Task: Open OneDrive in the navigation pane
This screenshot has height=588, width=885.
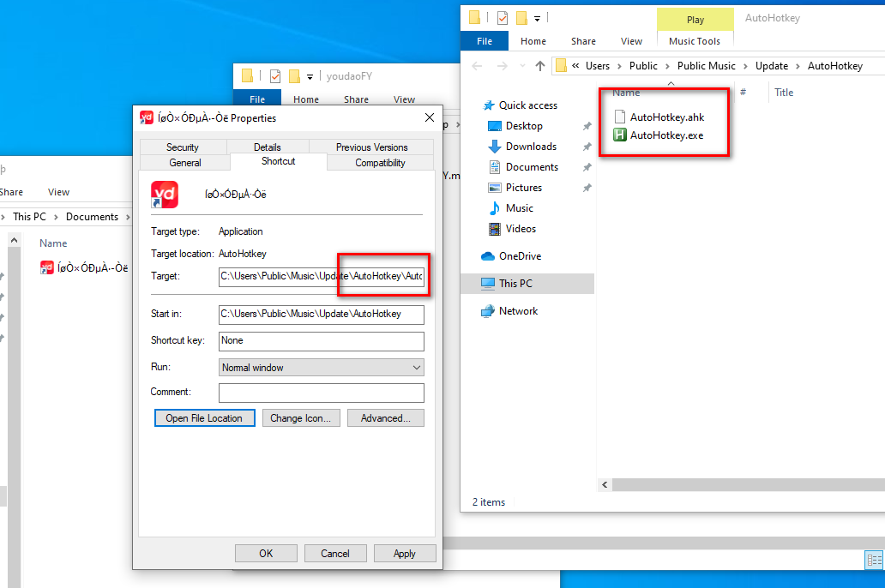Action: click(520, 256)
